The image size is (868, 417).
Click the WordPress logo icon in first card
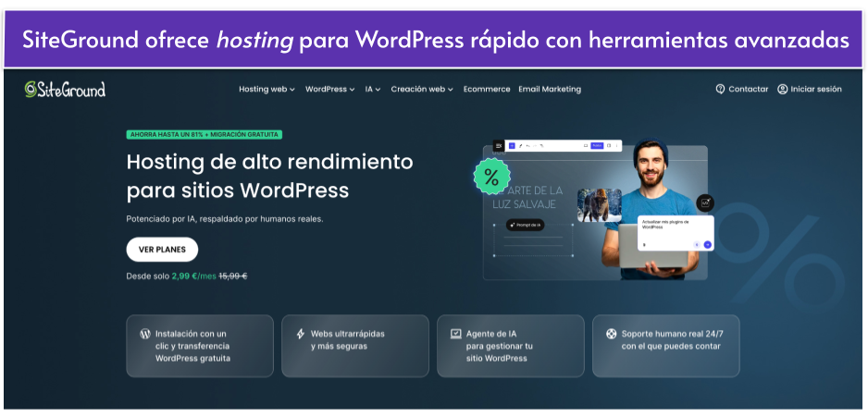click(x=145, y=334)
